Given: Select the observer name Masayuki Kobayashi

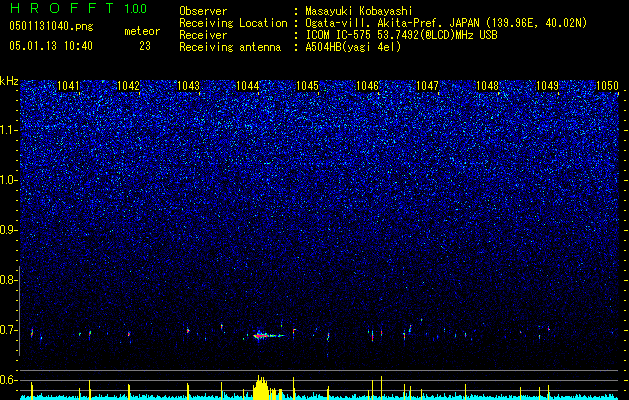Looking at the screenshot, I should tap(359, 11).
